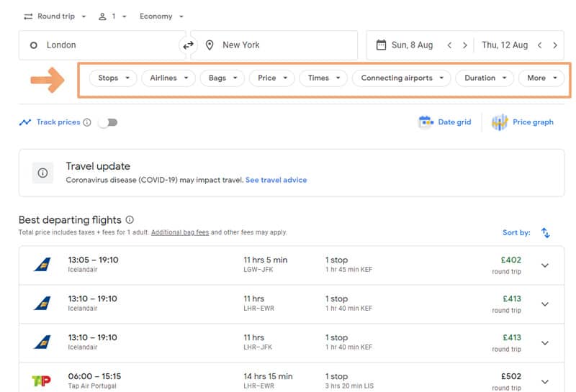Click the Price graph chart icon
The width and height of the screenshot is (576, 392).
500,122
